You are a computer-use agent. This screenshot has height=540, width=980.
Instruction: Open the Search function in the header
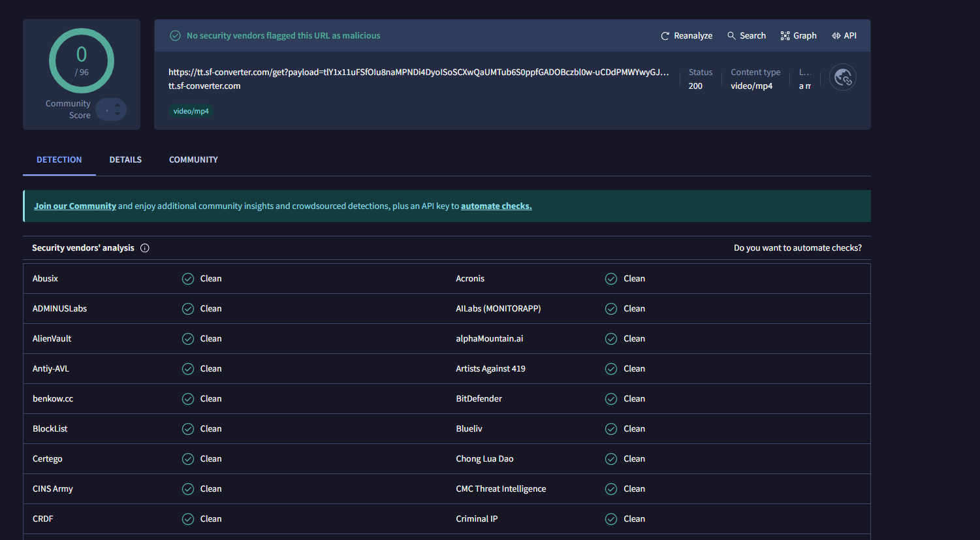tap(746, 36)
